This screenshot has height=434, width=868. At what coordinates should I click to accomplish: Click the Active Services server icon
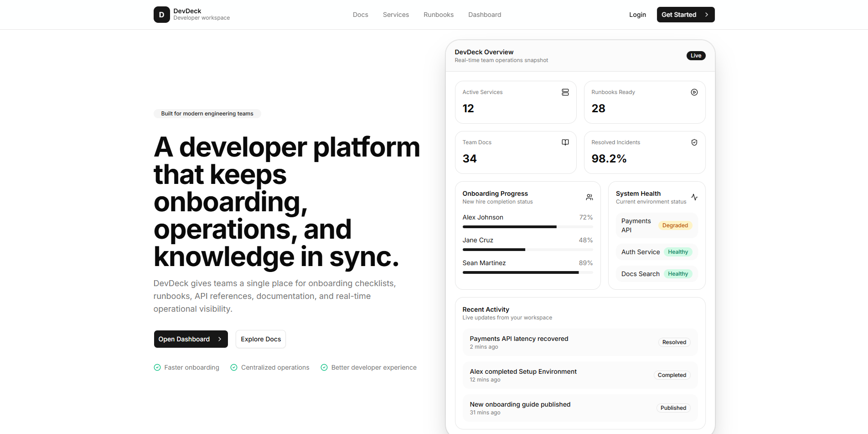click(565, 92)
